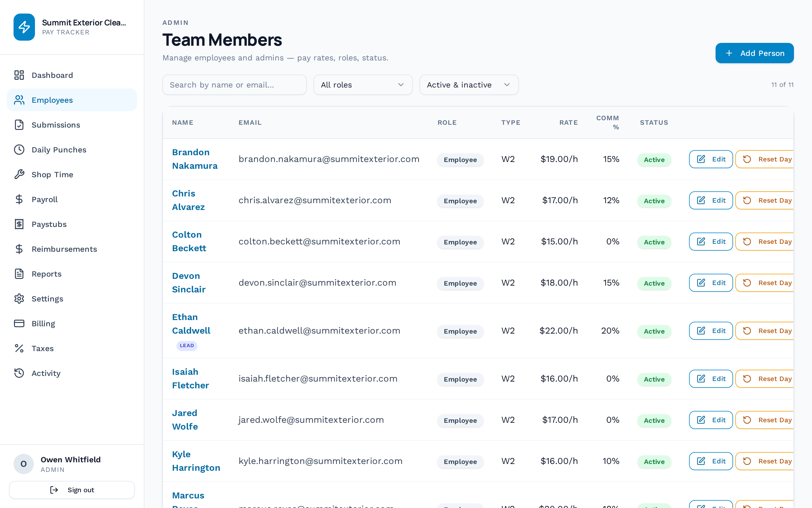Open Devon Sinclair's profile link
This screenshot has height=508, width=812.
click(189, 283)
